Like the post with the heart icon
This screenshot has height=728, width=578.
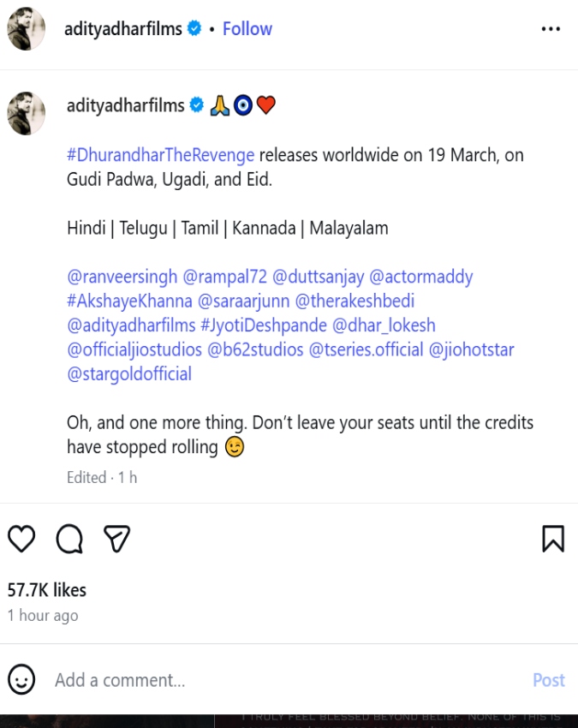pyautogui.click(x=21, y=538)
